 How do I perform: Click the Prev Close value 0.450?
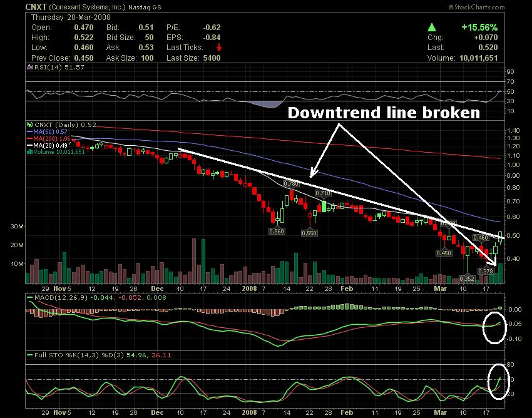click(84, 58)
